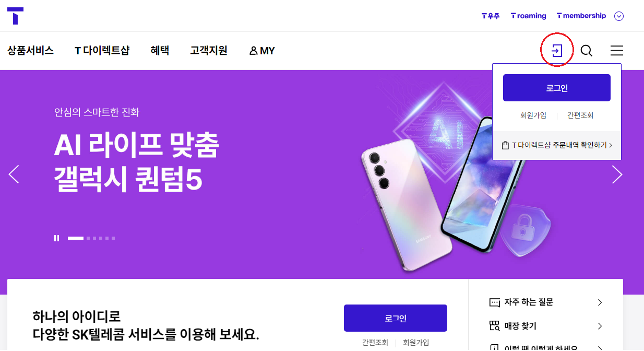The width and height of the screenshot is (644, 351).
Task: Click the 자주 하는 질문 chat icon
Action: click(x=495, y=302)
